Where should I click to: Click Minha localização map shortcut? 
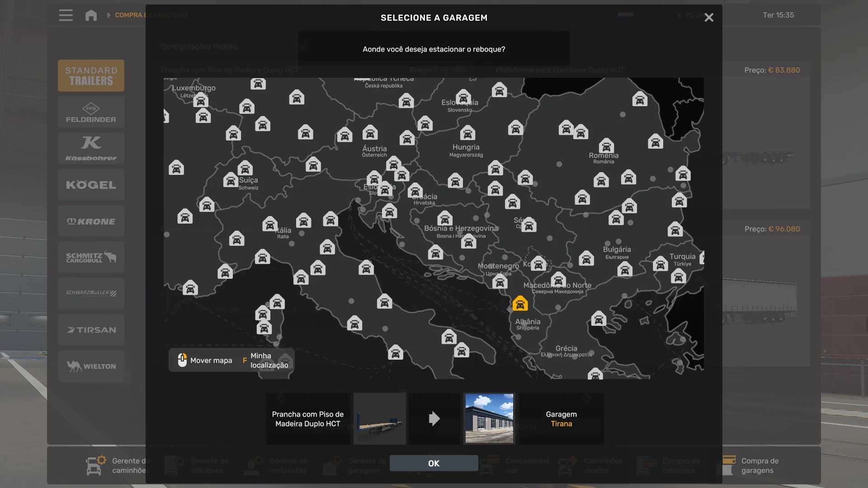[268, 361]
